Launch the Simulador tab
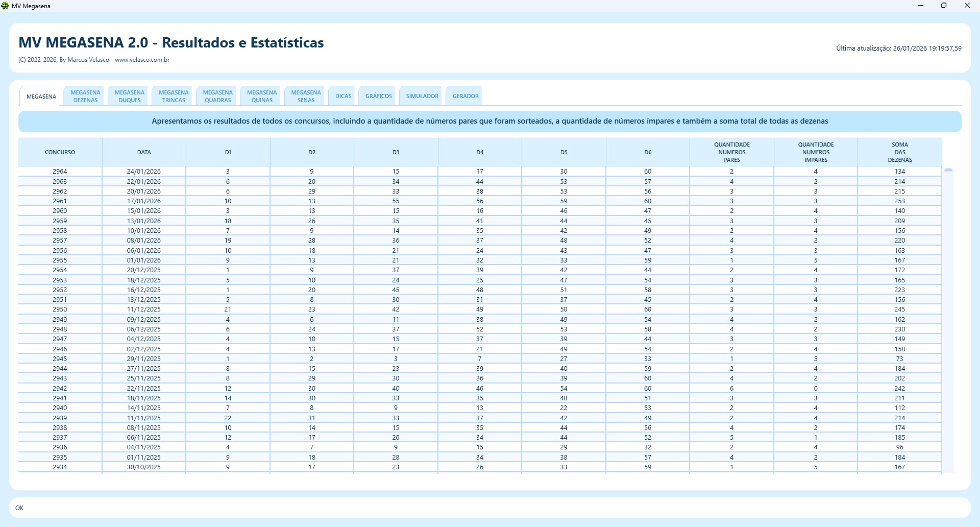The image size is (980, 527). (422, 96)
